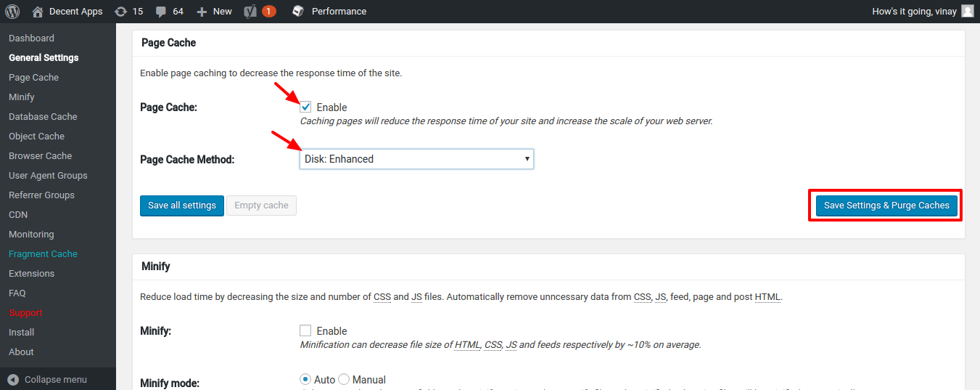Click the updates icon showing 15
Viewport: 980px width, 390px height.
[120, 11]
